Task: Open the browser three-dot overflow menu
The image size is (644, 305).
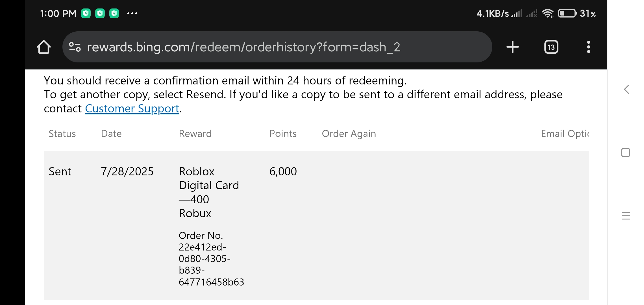Action: pyautogui.click(x=589, y=47)
